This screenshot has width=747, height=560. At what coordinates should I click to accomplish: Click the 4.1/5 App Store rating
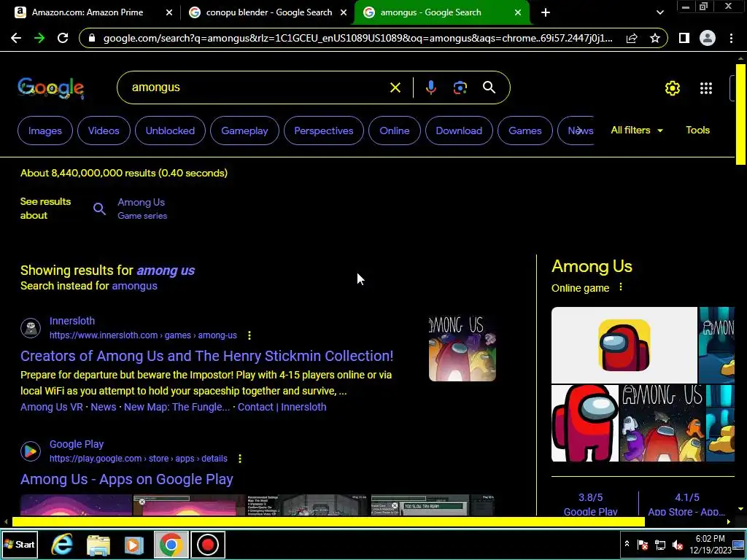point(686,505)
